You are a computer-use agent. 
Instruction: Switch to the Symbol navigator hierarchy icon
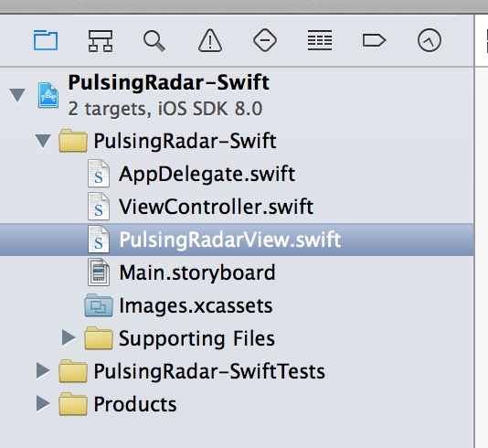pos(101,40)
